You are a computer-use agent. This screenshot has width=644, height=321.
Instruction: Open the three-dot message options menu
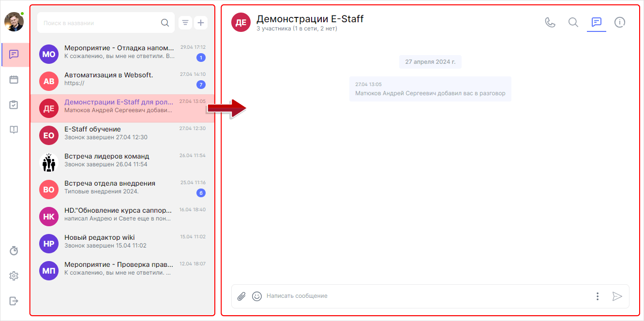pyautogui.click(x=597, y=296)
